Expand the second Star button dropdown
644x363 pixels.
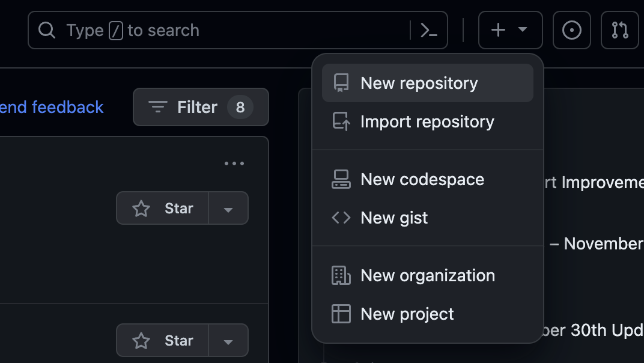(x=229, y=340)
